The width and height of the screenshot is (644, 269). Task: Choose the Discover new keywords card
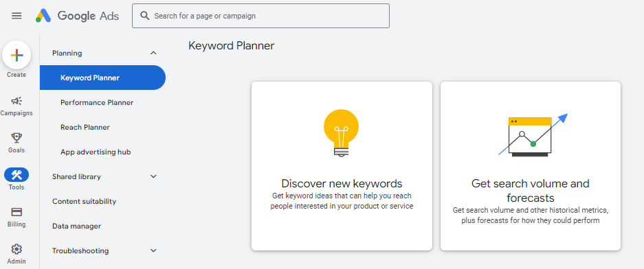pos(342,166)
